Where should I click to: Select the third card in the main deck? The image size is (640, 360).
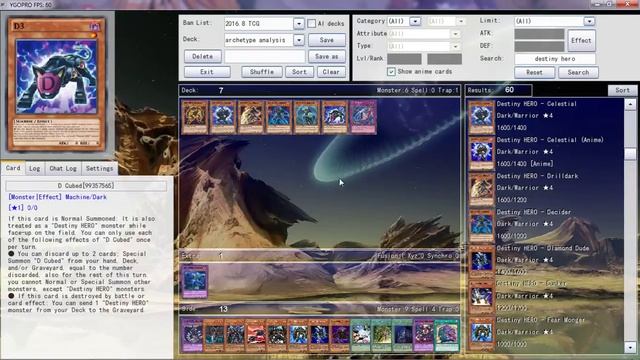(251, 117)
